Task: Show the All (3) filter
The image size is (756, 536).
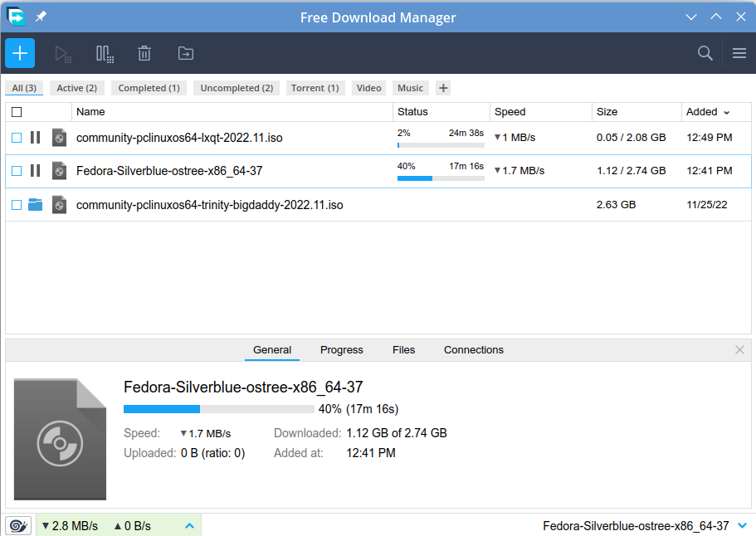Action: click(x=24, y=88)
